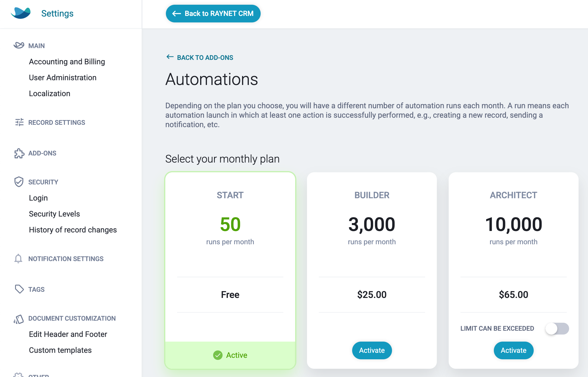Follow the Back to Add-ons link

click(200, 58)
